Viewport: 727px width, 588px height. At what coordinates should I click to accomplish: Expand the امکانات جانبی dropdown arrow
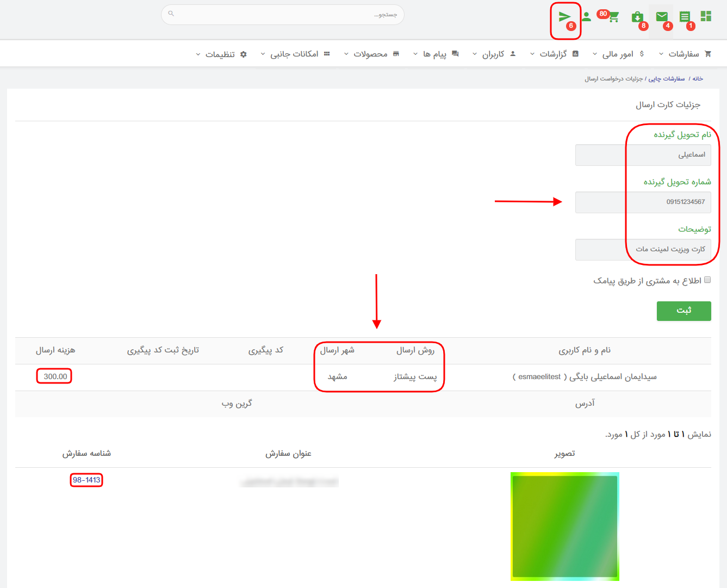coord(263,54)
